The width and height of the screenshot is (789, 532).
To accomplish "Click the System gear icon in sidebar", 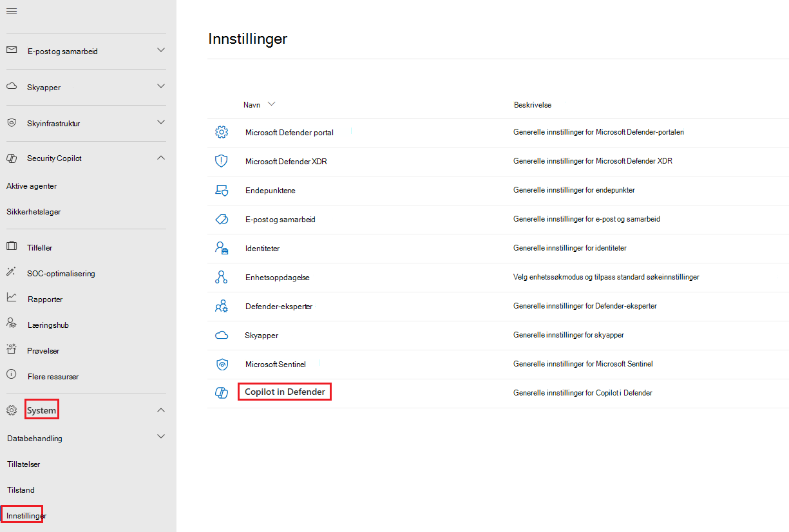I will click(x=12, y=410).
